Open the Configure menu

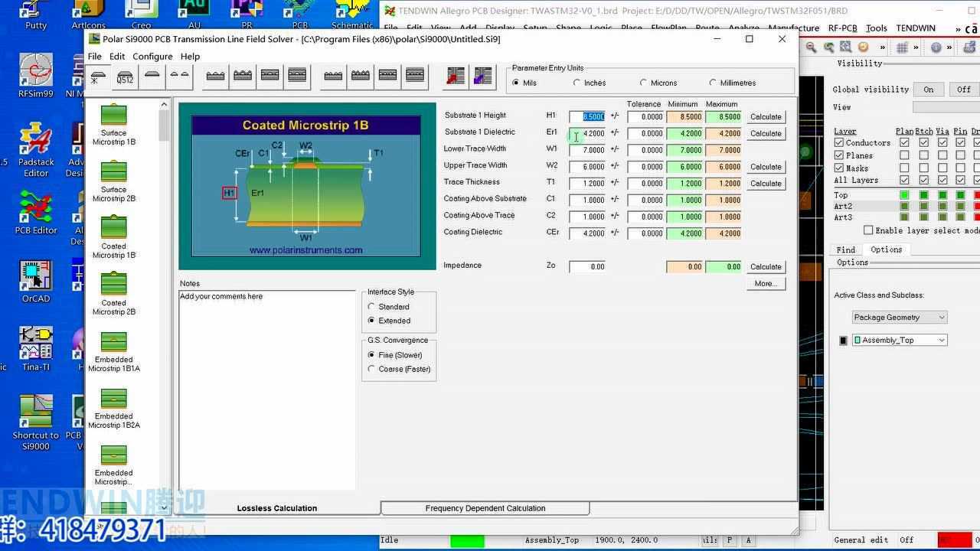tap(152, 57)
